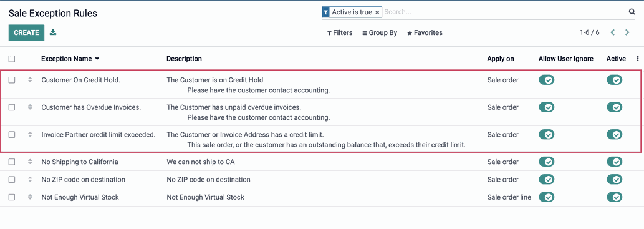The width and height of the screenshot is (644, 229).
Task: Toggle Active for Customer has Overdue Invoices
Action: pos(615,107)
